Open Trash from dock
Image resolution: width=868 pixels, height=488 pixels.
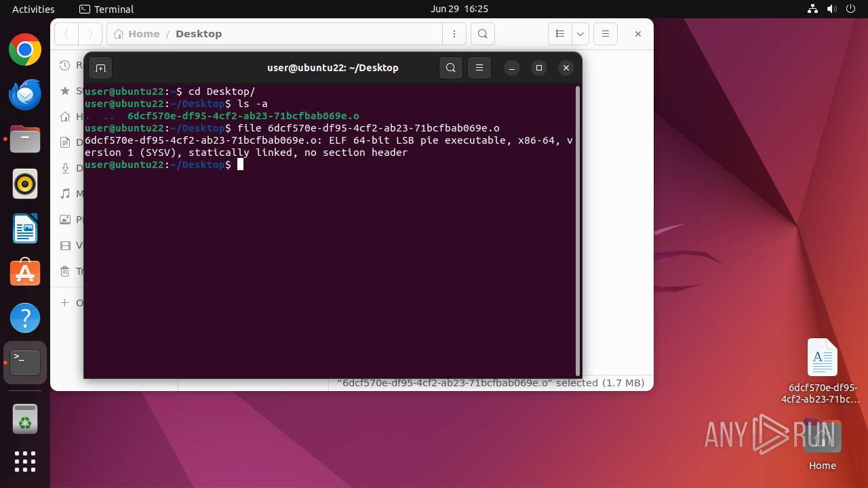[25, 419]
